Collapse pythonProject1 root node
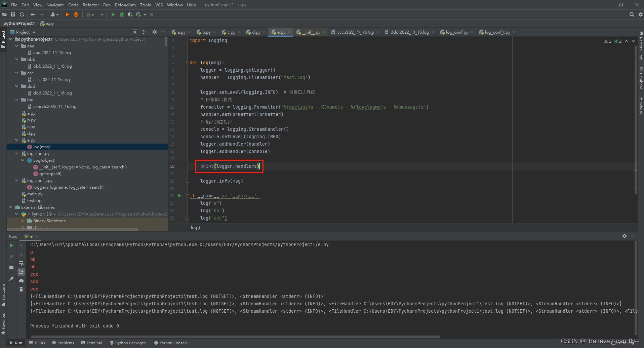 click(x=11, y=39)
